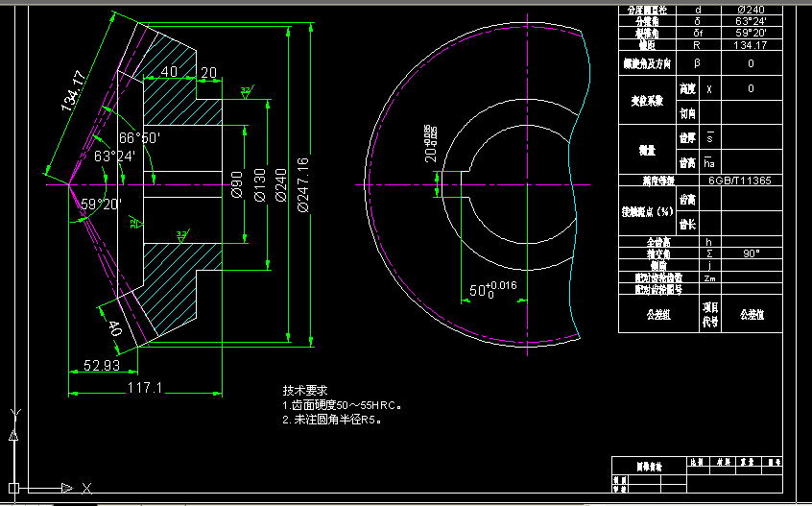The image size is (812, 506).
Task: Select value 0 in the β row
Action: (x=751, y=63)
